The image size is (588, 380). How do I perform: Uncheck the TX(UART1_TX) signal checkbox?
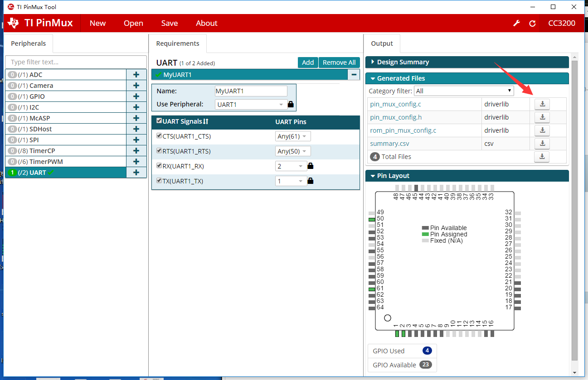pos(159,181)
